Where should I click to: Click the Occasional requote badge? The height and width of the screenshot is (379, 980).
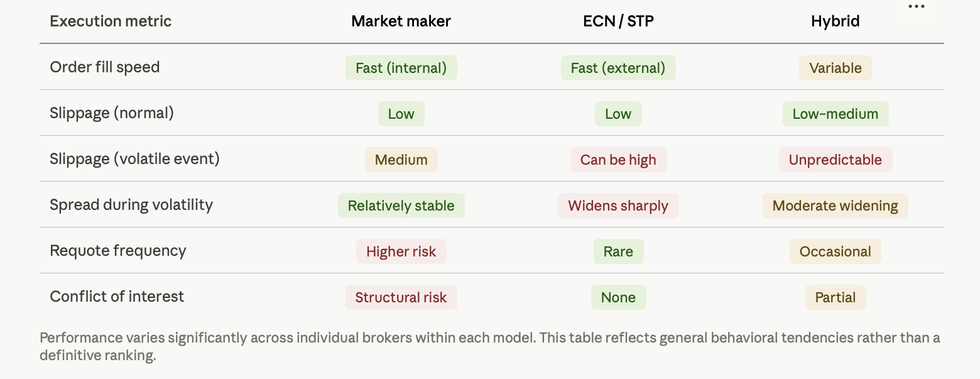835,251
